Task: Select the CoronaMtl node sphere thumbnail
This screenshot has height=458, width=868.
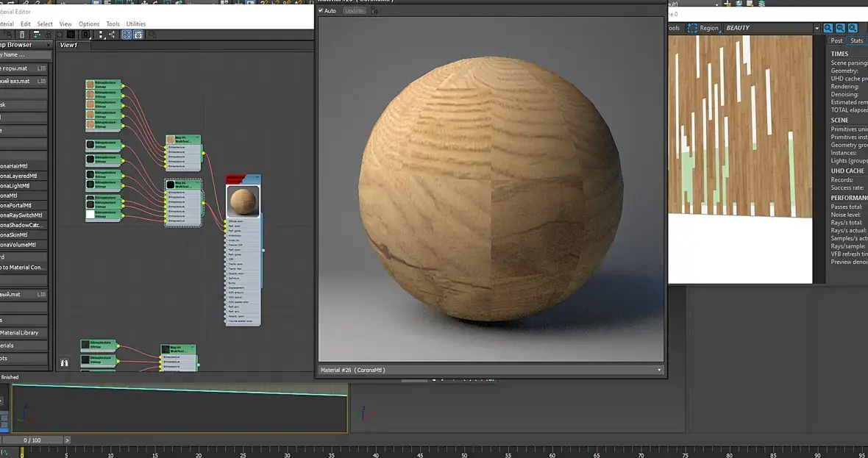Action: [x=243, y=201]
